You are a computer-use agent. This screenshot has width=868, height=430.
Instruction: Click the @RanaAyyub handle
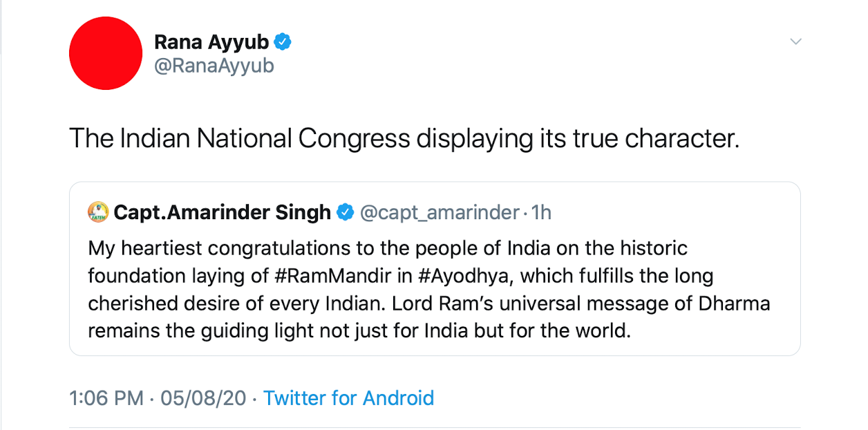tap(214, 66)
